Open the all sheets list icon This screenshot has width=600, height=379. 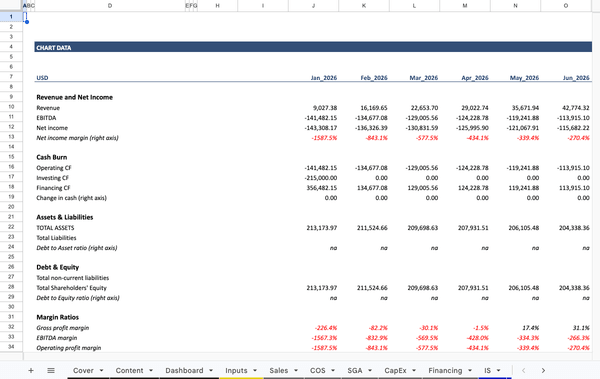click(51, 370)
